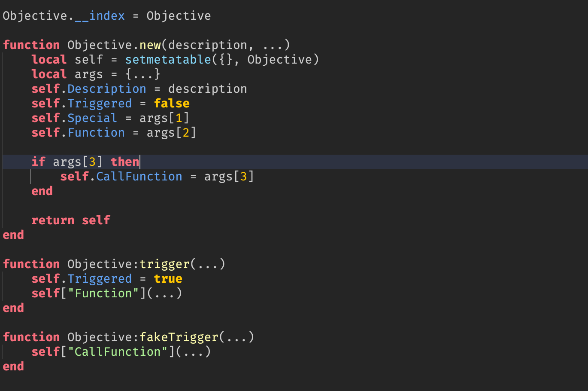Click the self.CallFunction assignment property
Screen dimensions: 588x391
click(139, 177)
